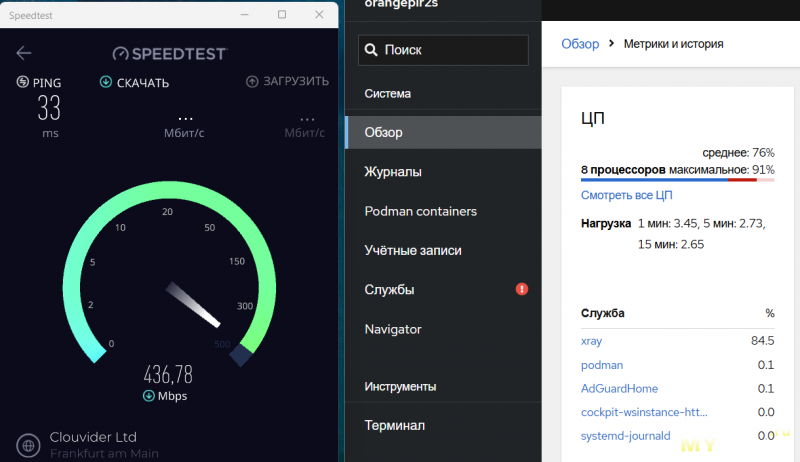800x462 pixels.
Task: Open the systemd-journald service link
Action: tap(626, 436)
